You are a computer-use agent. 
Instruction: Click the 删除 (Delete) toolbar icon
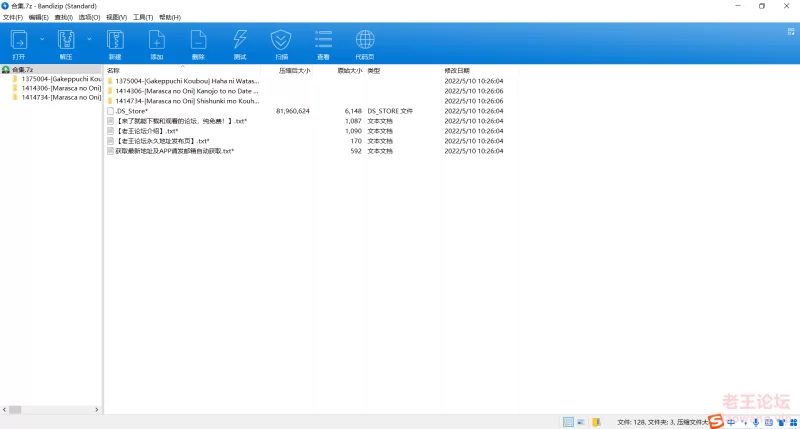coord(198,40)
